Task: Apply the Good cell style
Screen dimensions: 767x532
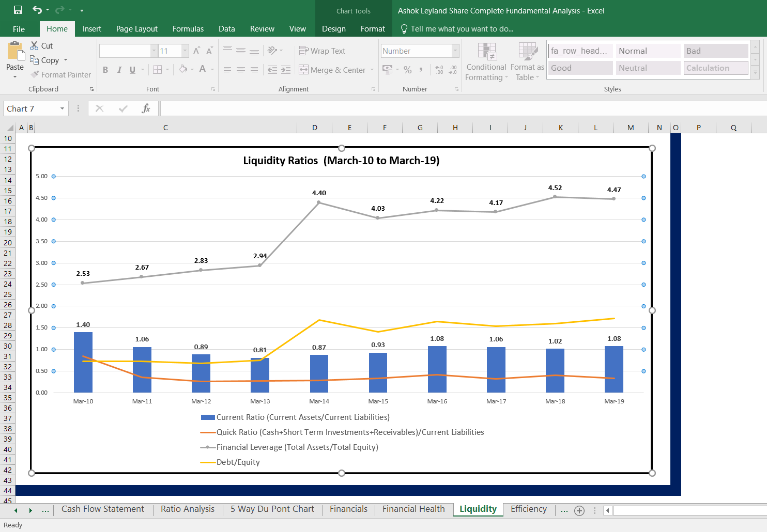Action: (580, 68)
